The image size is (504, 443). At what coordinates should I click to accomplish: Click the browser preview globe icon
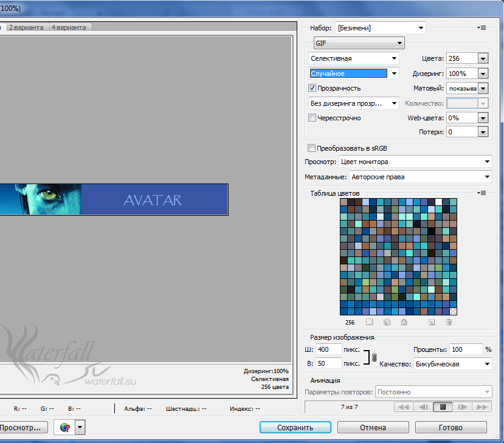pyautogui.click(x=65, y=428)
